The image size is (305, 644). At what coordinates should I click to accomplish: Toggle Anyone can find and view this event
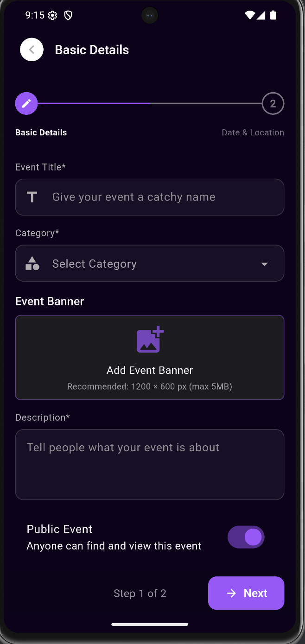click(246, 537)
